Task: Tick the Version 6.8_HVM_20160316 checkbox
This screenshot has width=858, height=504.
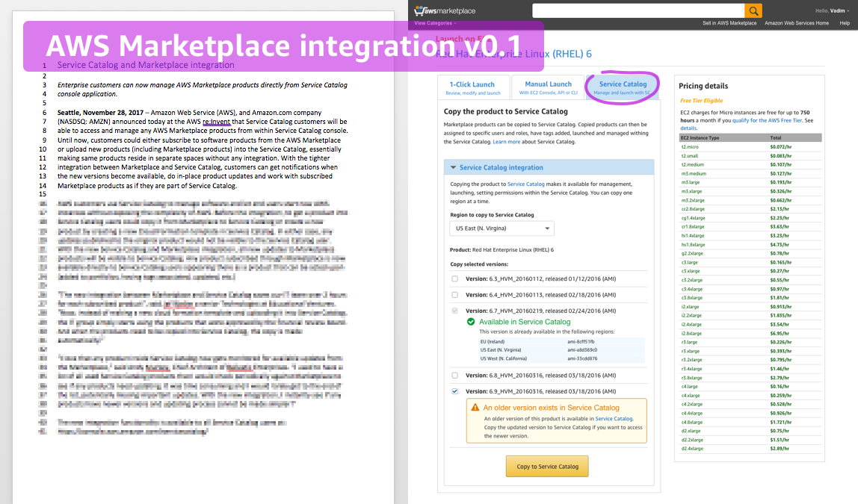Action: 454,376
